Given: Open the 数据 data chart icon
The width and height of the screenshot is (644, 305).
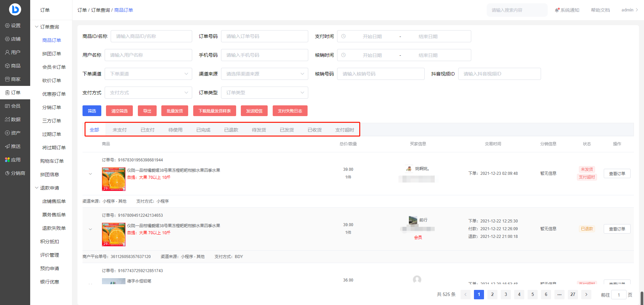Looking at the screenshot, I should pyautogui.click(x=7, y=119).
